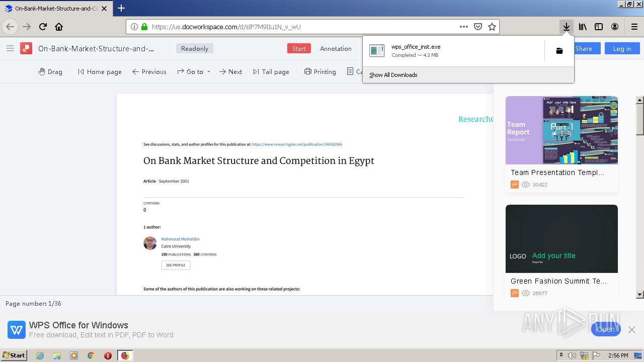Click the templates panel scrollbar thumb
The height and width of the screenshot is (362, 644).
point(639,119)
